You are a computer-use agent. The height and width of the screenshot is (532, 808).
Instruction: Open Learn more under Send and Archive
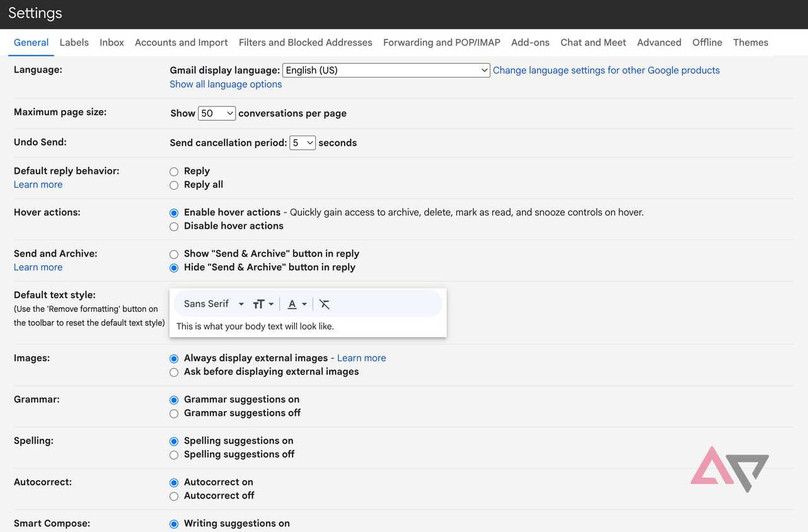tap(38, 267)
